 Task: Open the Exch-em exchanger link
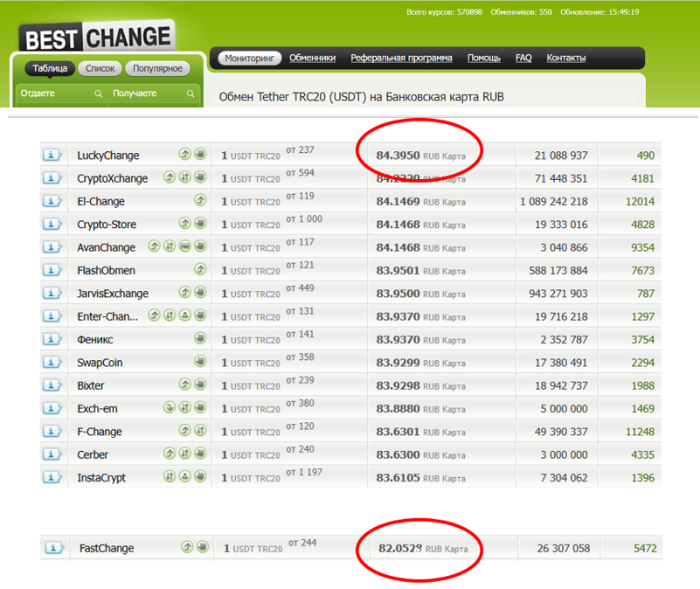tap(97, 409)
